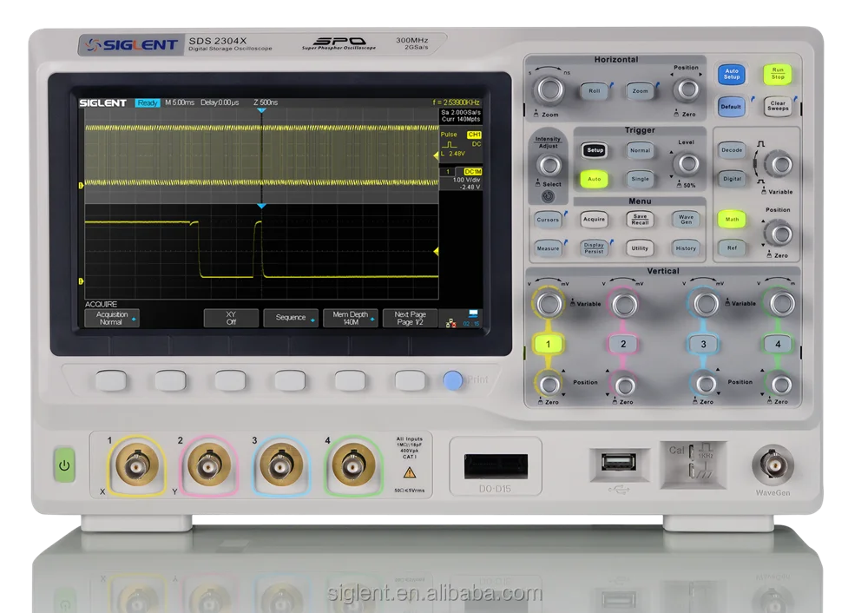The height and width of the screenshot is (613, 868).
Task: Click the horizontal timebase knob above Zoom
Action: [549, 89]
